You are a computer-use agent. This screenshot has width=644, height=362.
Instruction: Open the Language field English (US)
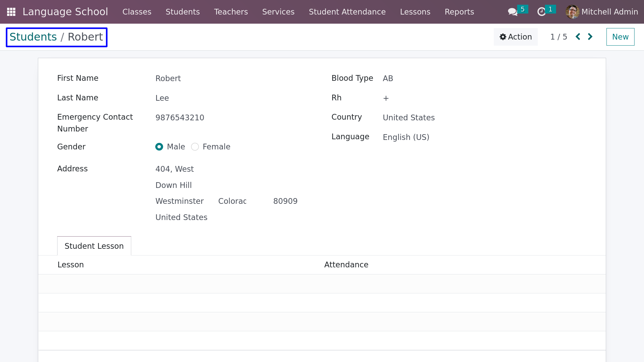(406, 137)
